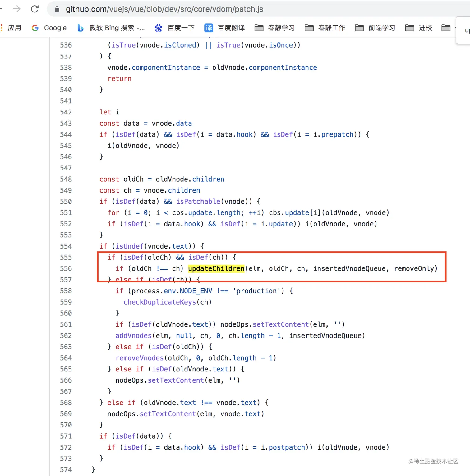
Task: Click the 百度翻译 translate icon
Action: (209, 28)
